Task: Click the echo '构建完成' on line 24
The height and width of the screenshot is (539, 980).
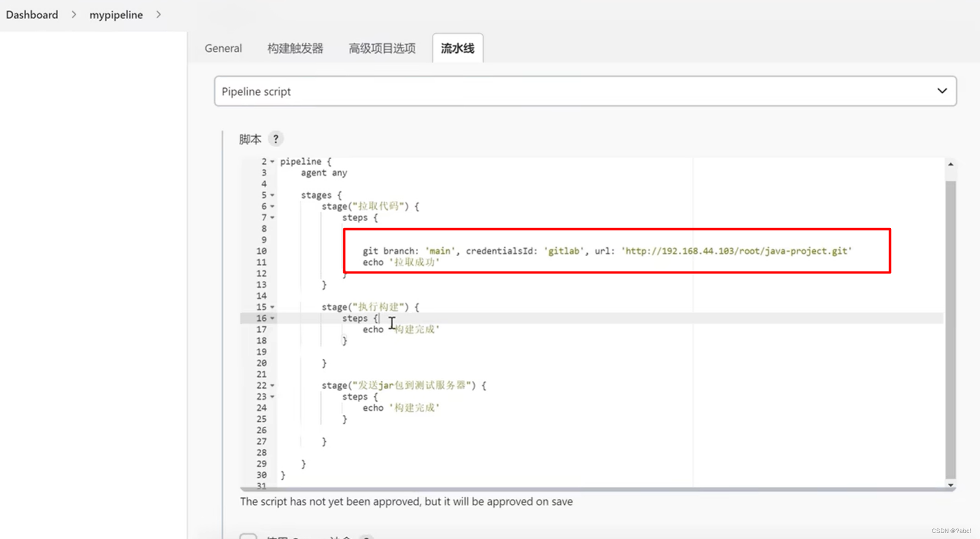Action: (x=401, y=408)
